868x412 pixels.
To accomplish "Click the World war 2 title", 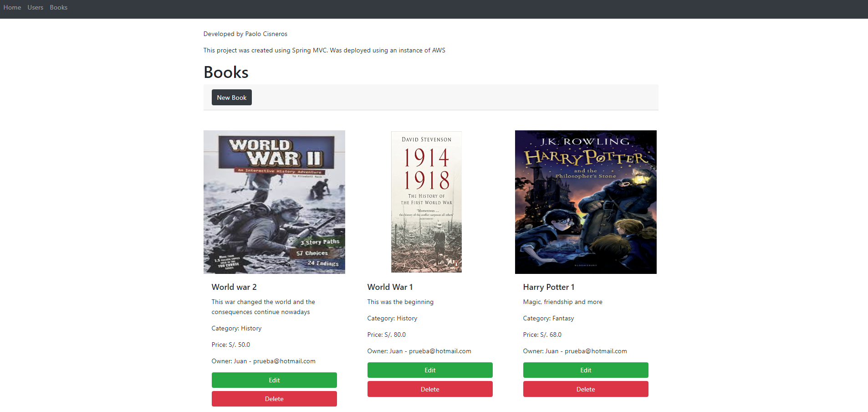I will (234, 287).
